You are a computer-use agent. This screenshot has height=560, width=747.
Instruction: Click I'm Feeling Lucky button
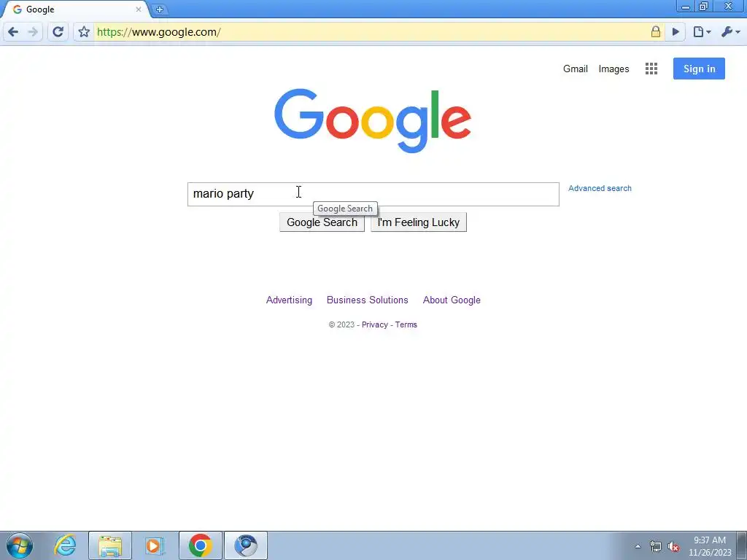418,222
